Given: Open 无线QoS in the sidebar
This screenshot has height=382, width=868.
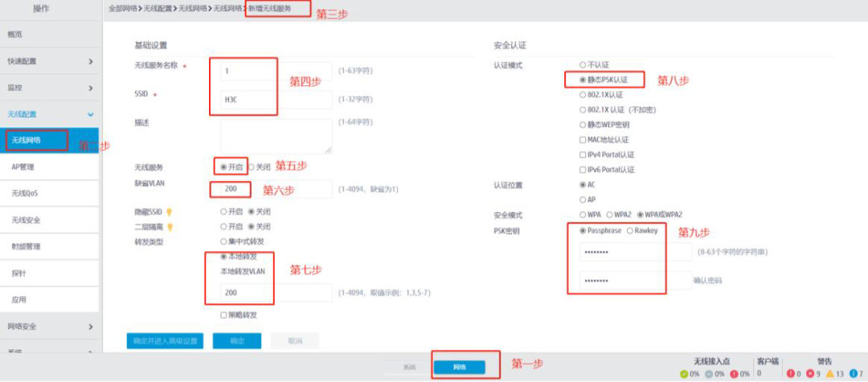Looking at the screenshot, I should coord(49,193).
